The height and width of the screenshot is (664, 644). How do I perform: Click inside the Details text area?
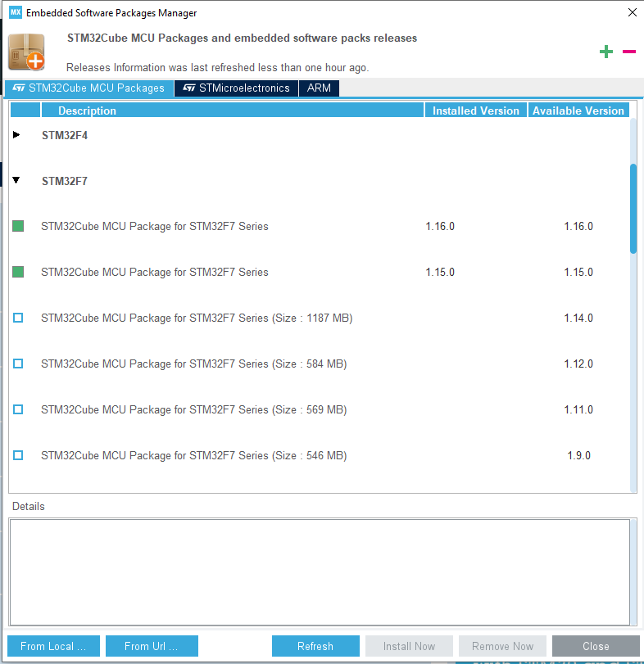coord(320,571)
